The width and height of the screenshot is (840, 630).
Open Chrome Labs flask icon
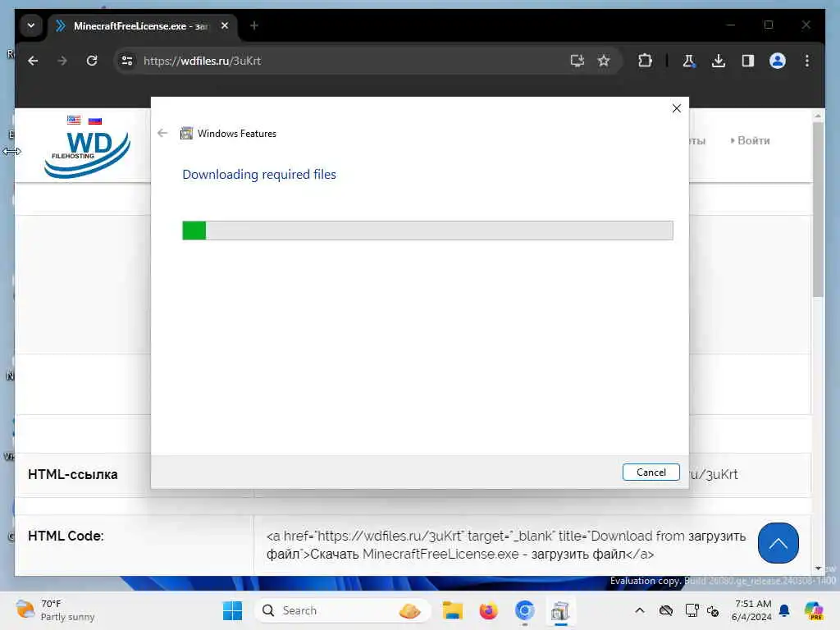689,61
